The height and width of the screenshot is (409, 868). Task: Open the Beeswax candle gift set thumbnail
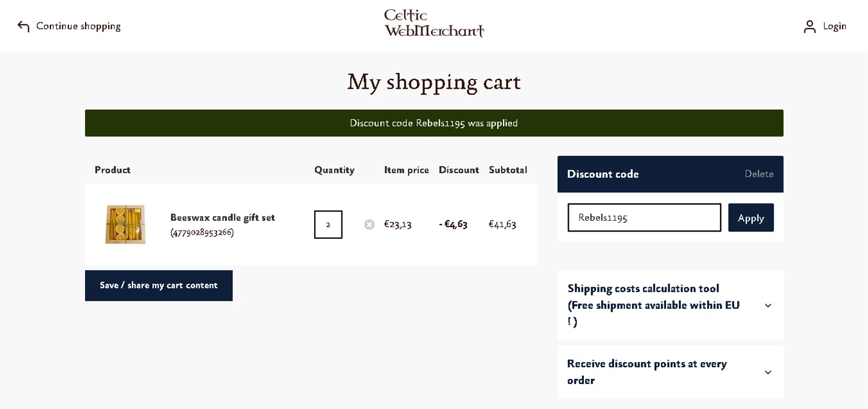(x=125, y=224)
